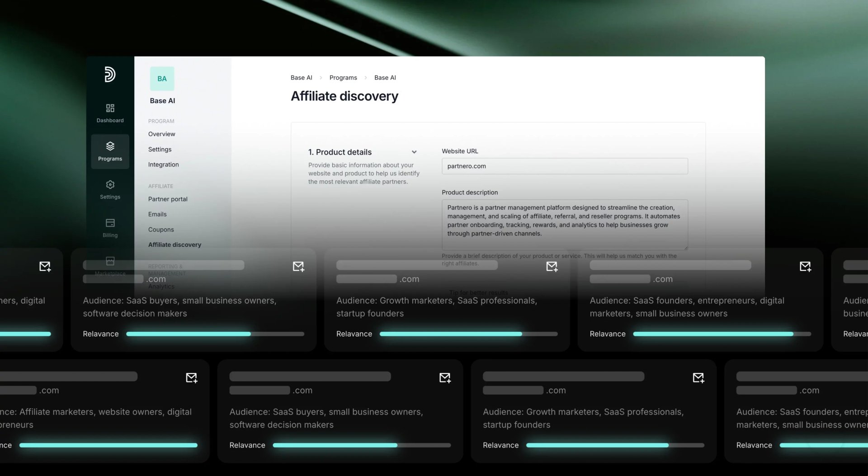This screenshot has width=868, height=476.
Task: Click the relevance bar on Affiliate marketers card
Action: (x=108, y=445)
